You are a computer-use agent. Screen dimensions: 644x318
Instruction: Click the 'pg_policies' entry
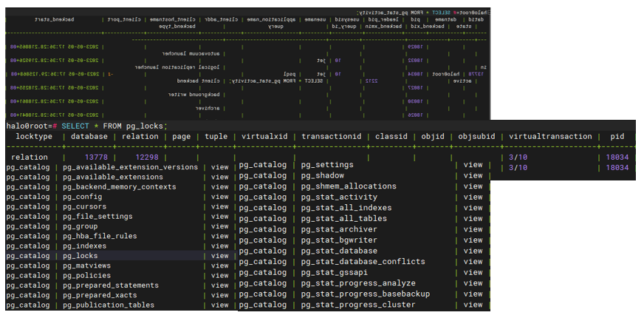(x=86, y=276)
